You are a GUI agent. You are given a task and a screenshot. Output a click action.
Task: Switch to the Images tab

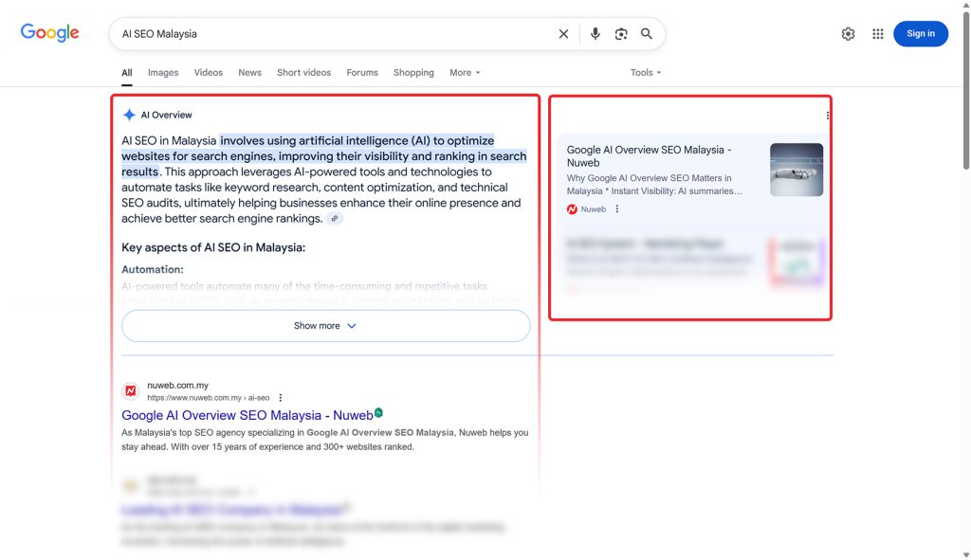[x=163, y=72]
